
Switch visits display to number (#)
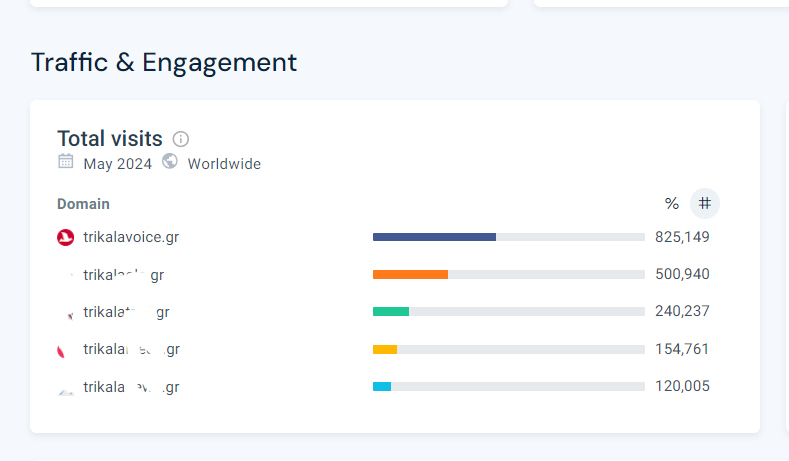pyautogui.click(x=705, y=204)
